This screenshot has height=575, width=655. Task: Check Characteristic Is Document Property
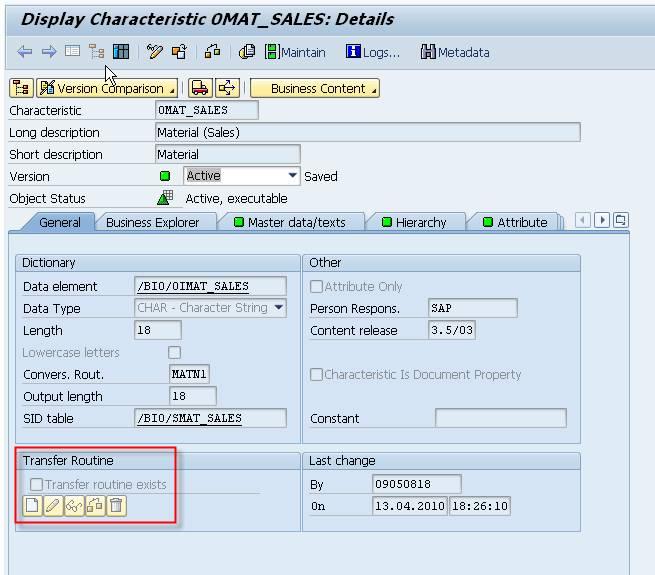pos(317,375)
